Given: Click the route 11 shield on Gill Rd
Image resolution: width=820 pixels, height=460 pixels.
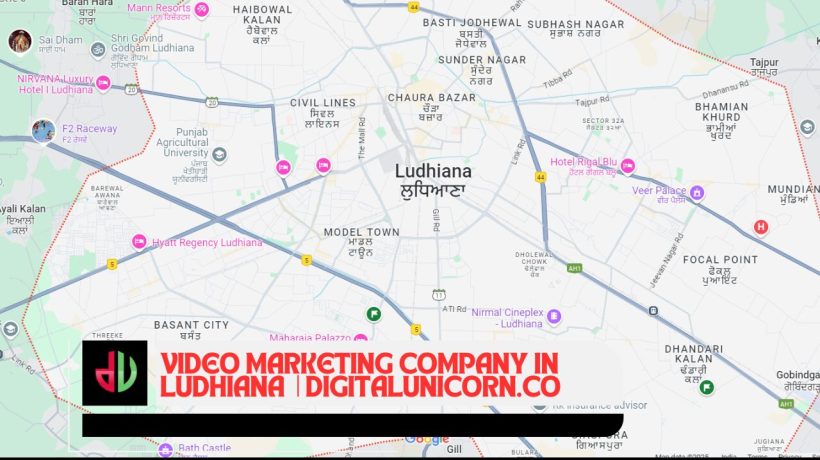Looking at the screenshot, I should point(439,294).
